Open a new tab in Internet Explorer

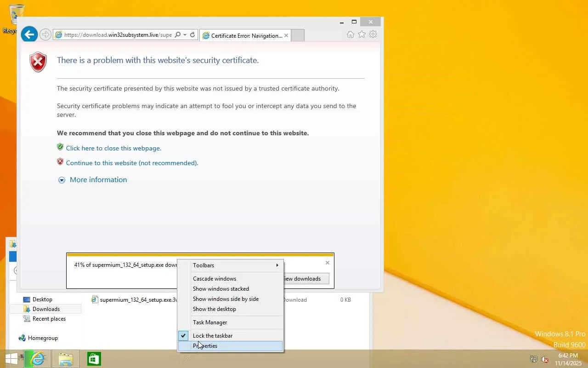tap(298, 35)
